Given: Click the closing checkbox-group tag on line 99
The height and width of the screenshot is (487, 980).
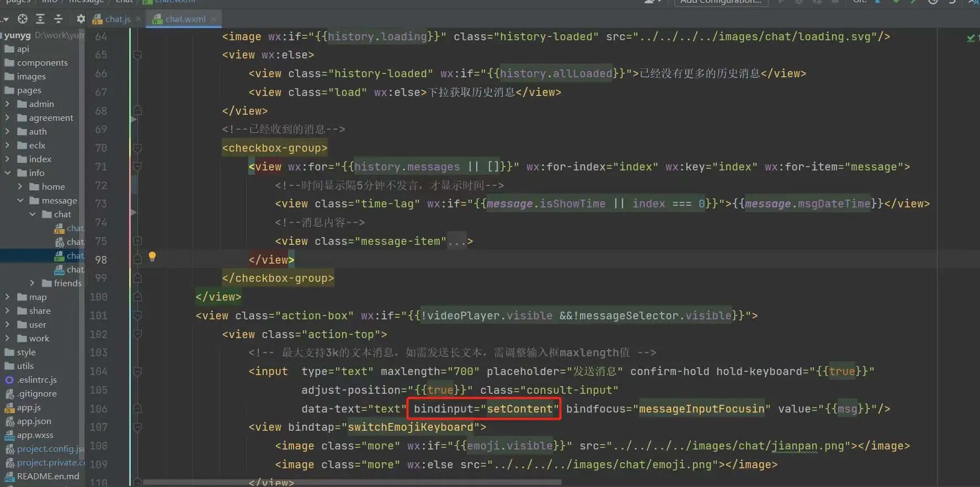Looking at the screenshot, I should point(278,278).
